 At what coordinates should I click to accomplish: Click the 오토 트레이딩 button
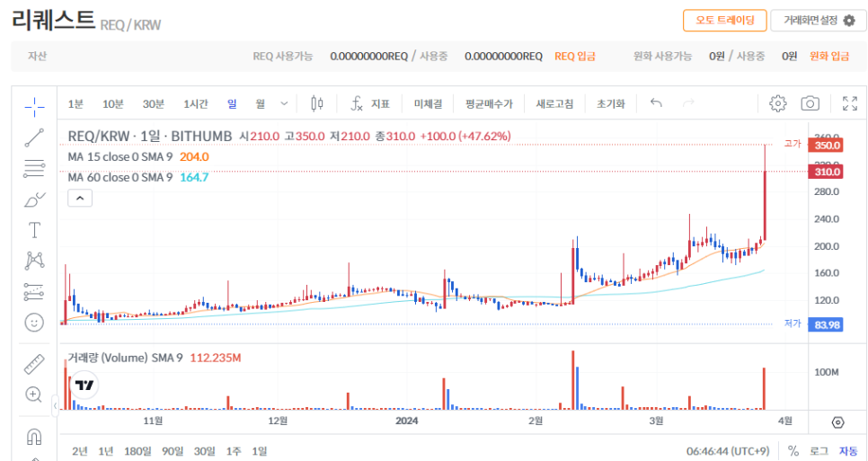click(724, 21)
